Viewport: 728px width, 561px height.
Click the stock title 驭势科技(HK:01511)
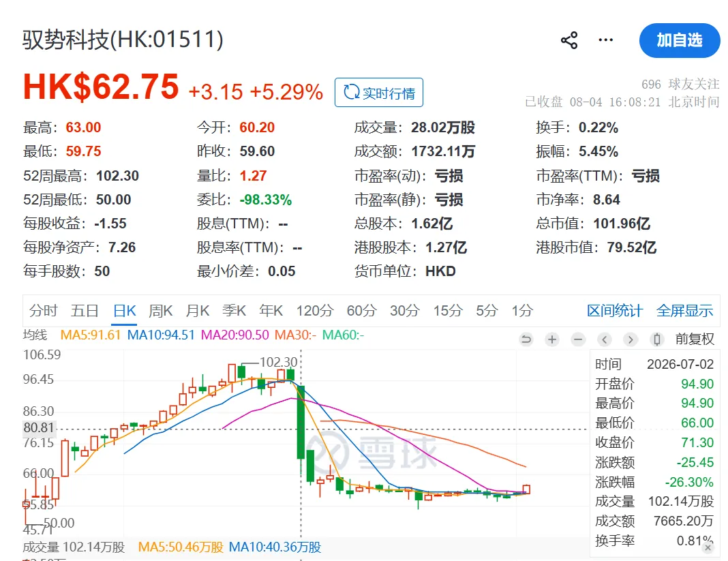pos(123,40)
